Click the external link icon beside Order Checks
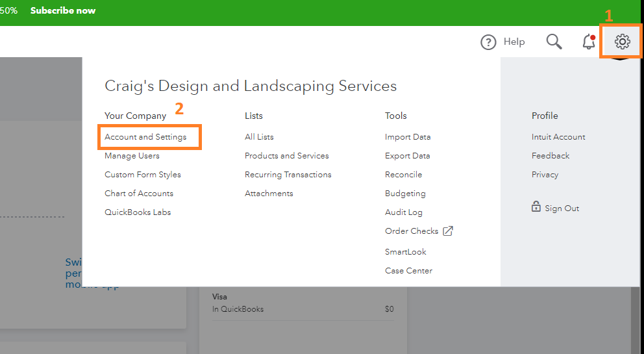Screen dimensions: 644x354 [x=448, y=231]
